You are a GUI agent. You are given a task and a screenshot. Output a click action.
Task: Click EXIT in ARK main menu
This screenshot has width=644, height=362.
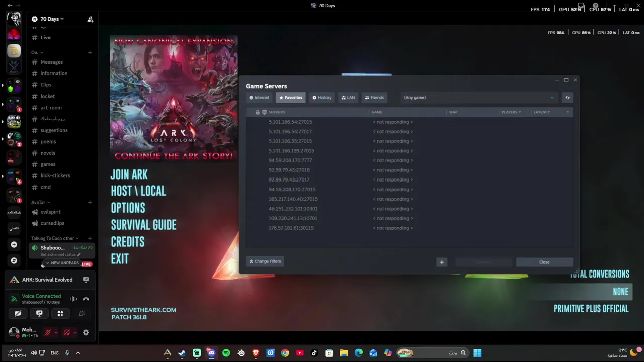click(x=120, y=259)
